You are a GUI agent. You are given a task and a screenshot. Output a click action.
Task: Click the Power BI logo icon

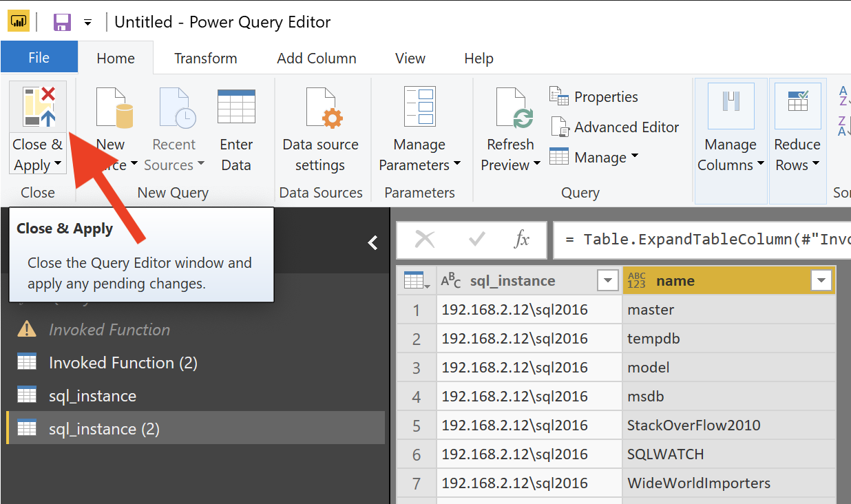[x=18, y=21]
